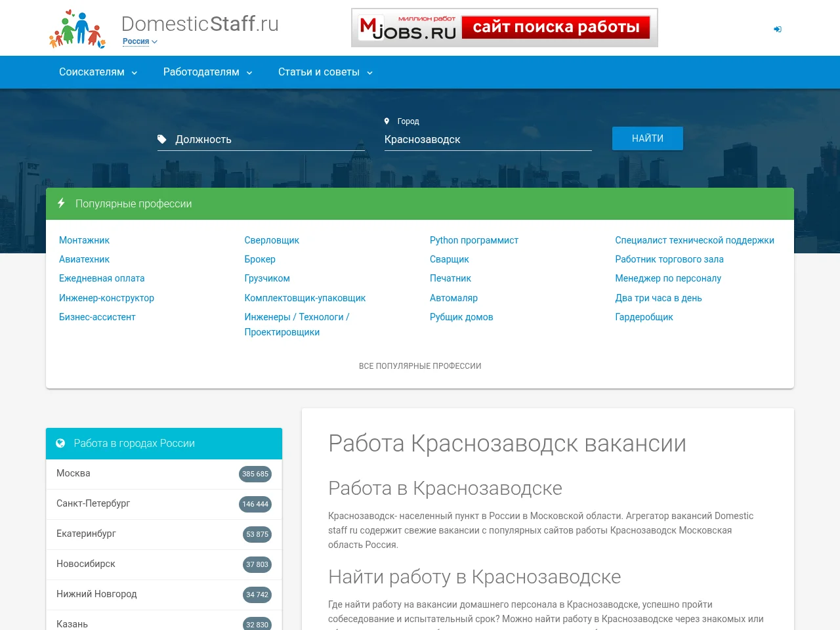Click the globe icon in cities panel

60,444
